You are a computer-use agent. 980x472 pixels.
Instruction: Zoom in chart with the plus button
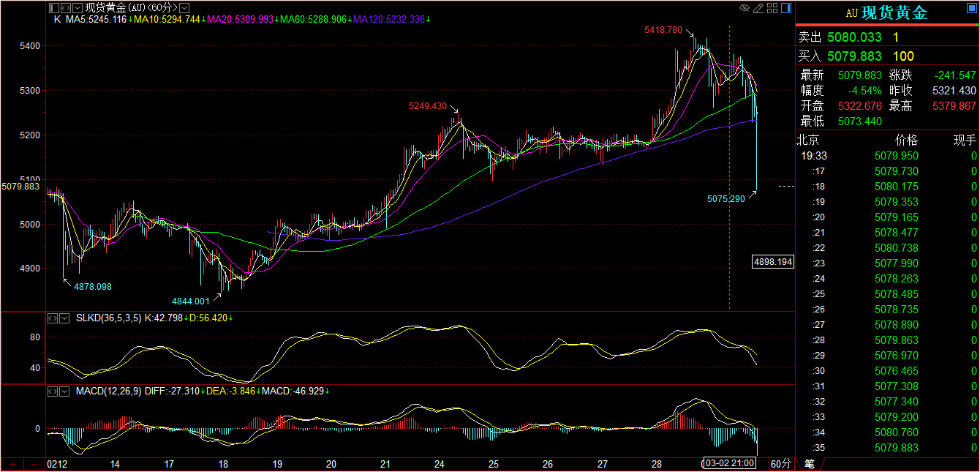12,464
